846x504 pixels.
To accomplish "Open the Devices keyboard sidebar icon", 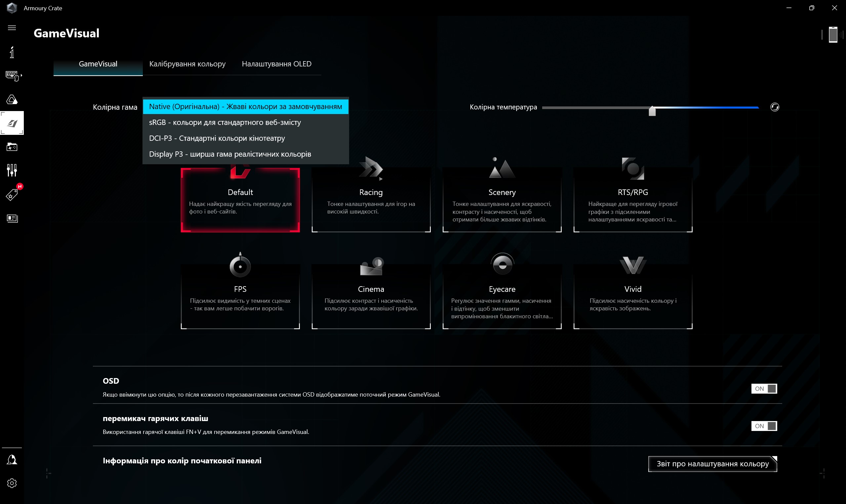I will (12, 75).
